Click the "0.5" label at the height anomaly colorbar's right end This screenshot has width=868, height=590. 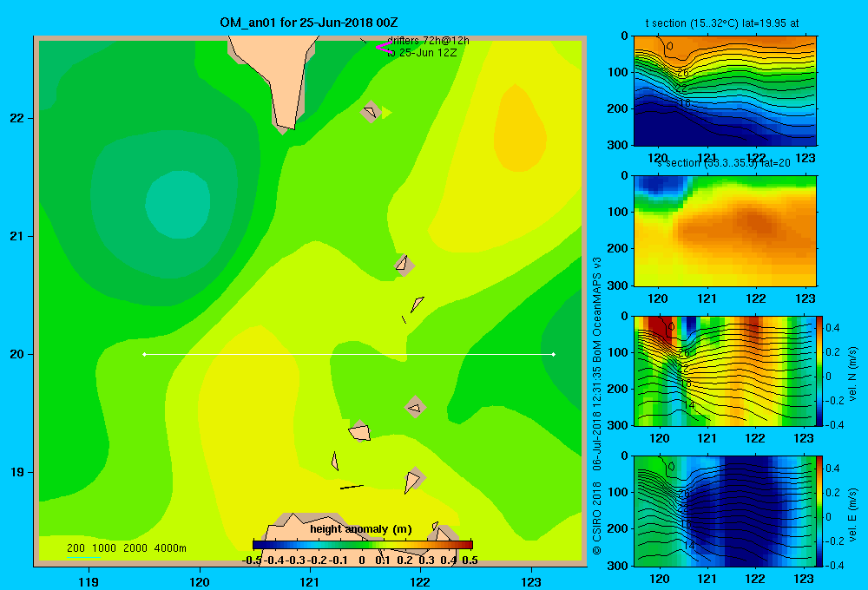[470, 560]
